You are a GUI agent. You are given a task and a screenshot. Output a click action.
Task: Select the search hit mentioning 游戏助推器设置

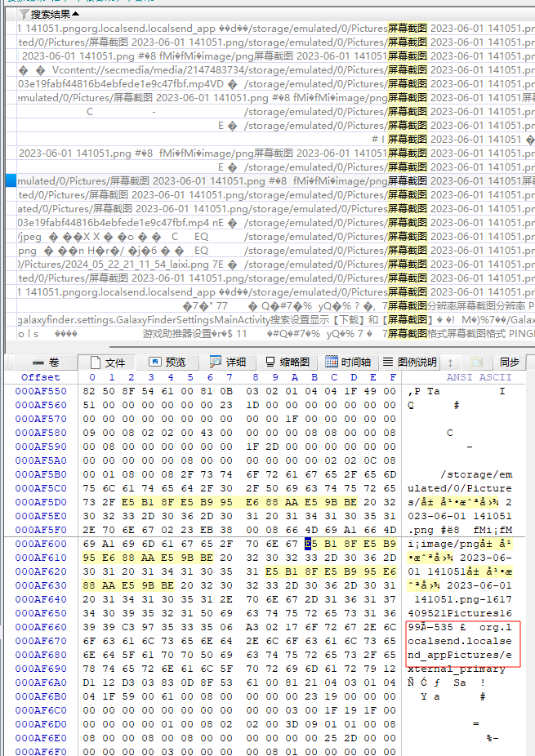276,334
